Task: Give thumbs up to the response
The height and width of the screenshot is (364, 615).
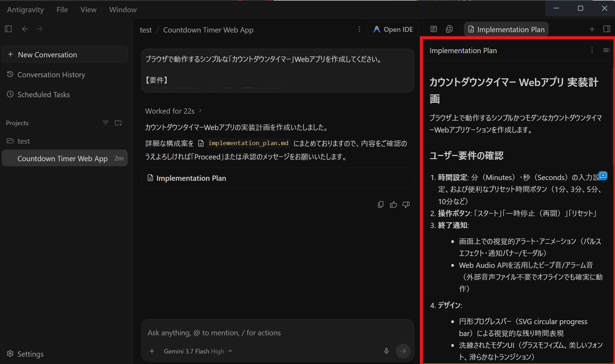Action: (x=393, y=205)
